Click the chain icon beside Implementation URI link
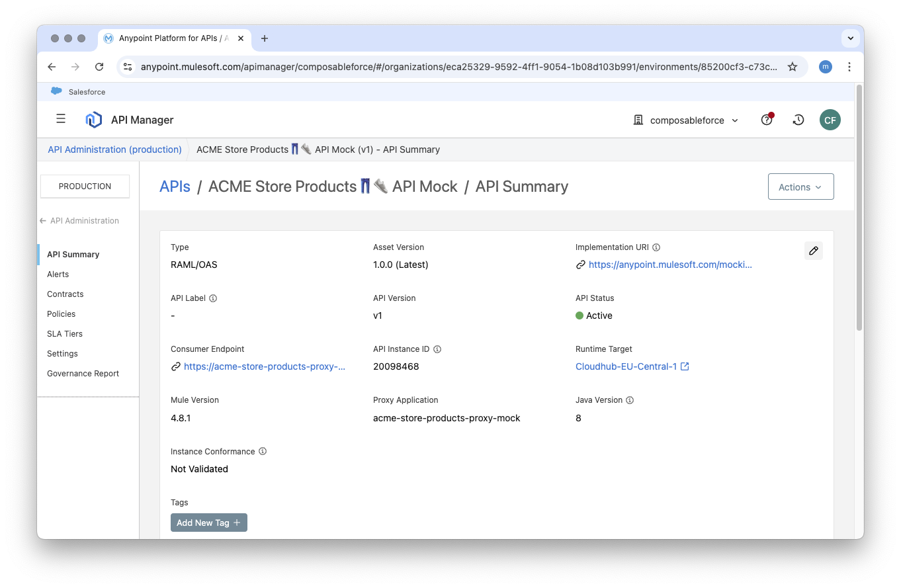 tap(580, 265)
